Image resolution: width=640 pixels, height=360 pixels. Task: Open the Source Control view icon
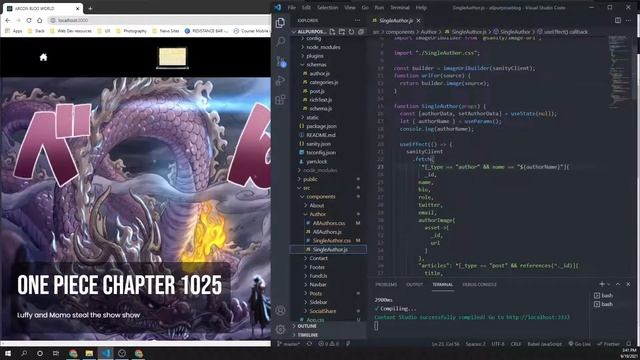point(281,61)
